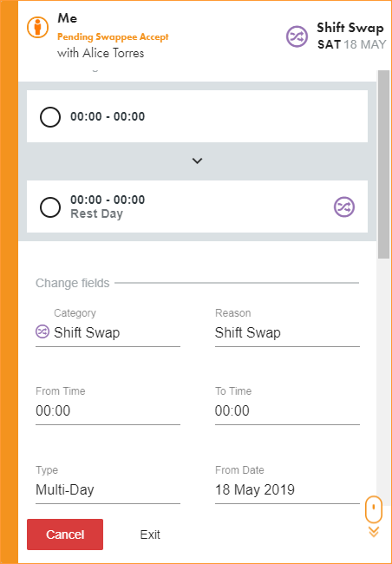Click the Exit button

(x=150, y=534)
